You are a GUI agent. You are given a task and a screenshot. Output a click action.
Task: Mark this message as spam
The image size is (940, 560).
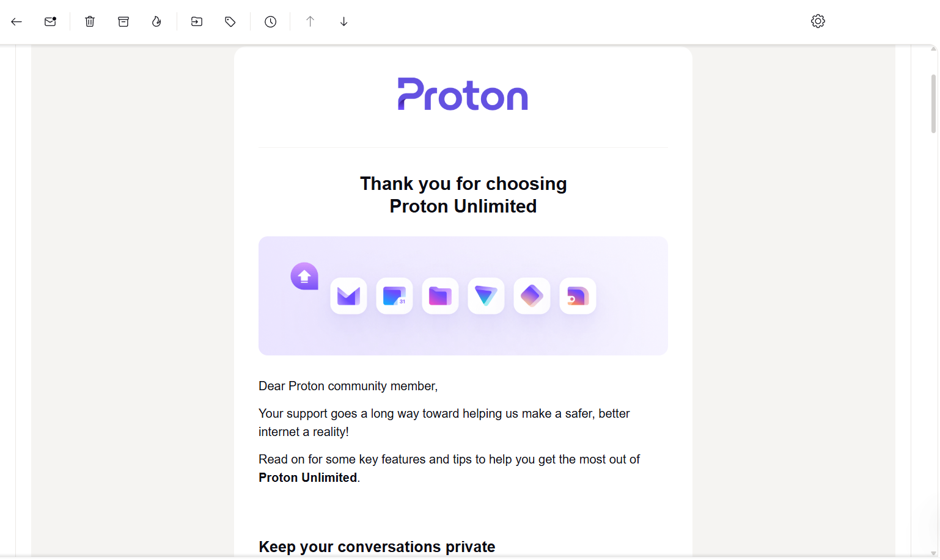click(x=156, y=21)
